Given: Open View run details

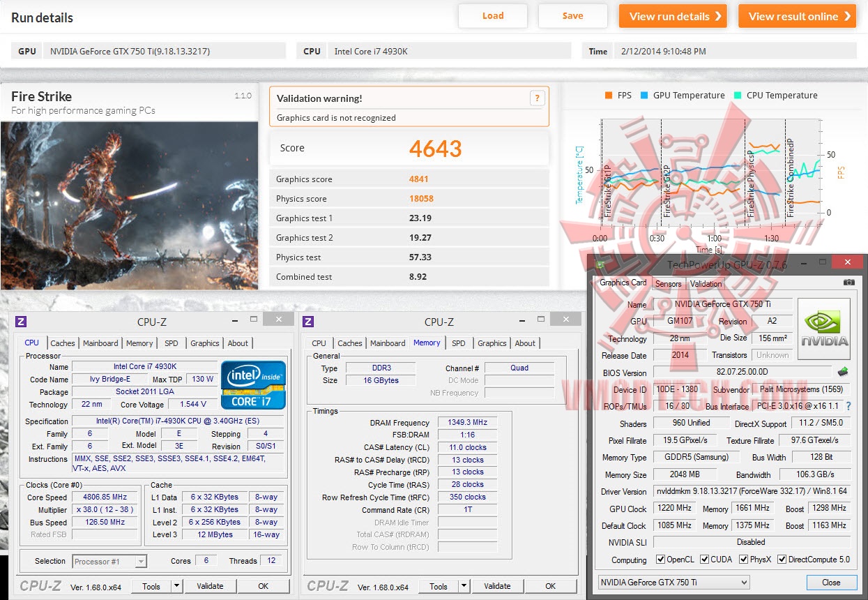Looking at the screenshot, I should [672, 16].
